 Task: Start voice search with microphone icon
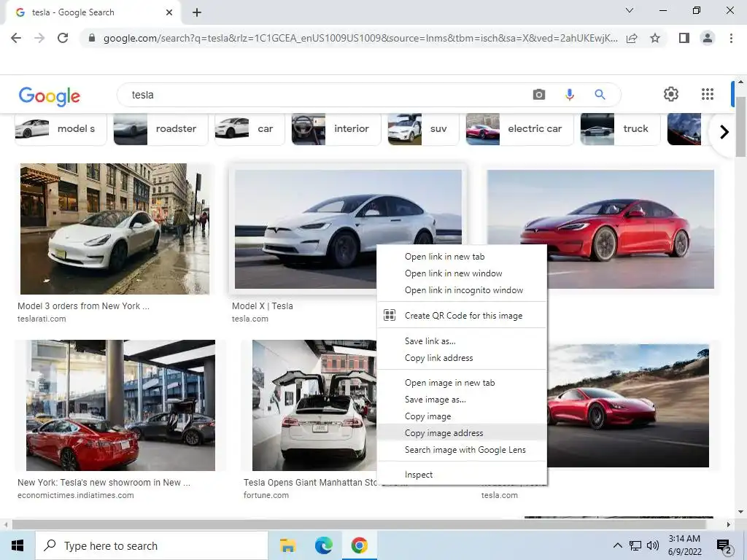(x=569, y=94)
